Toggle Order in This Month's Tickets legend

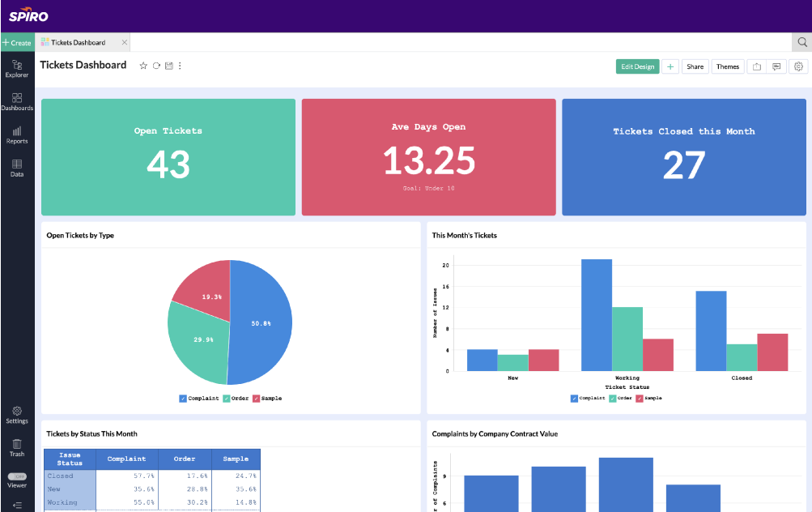(620, 398)
